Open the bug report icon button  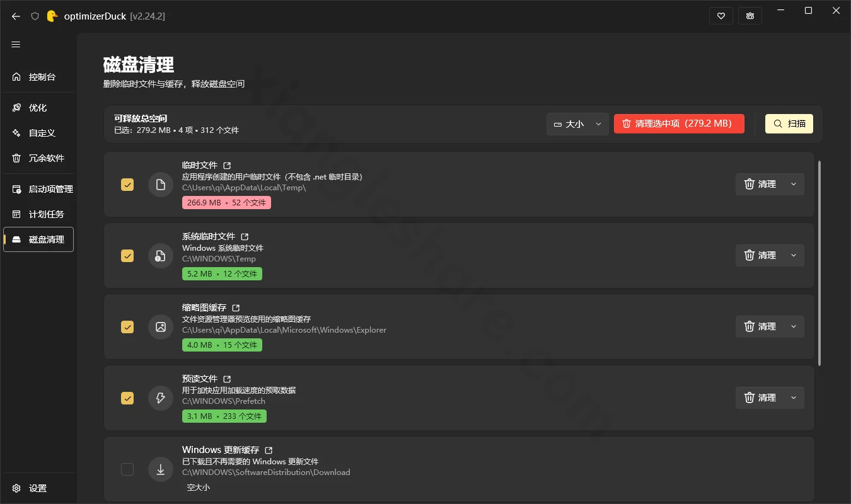750,16
